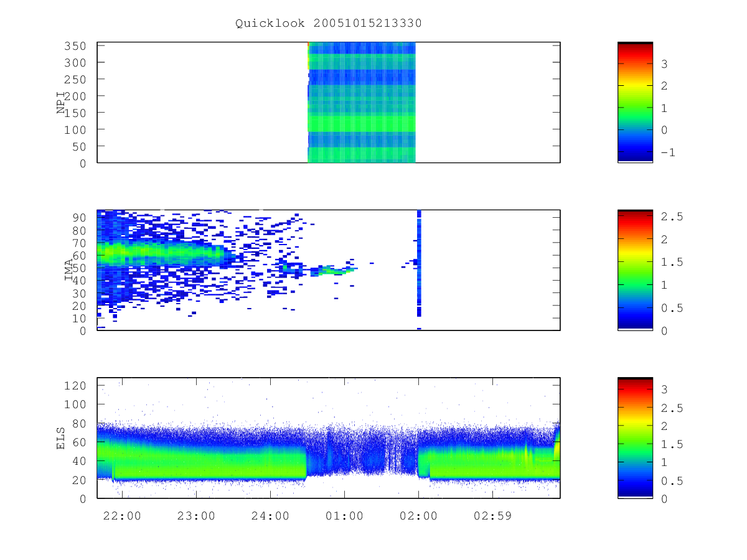
Task: Click the NPI axis label
Action: (61, 102)
